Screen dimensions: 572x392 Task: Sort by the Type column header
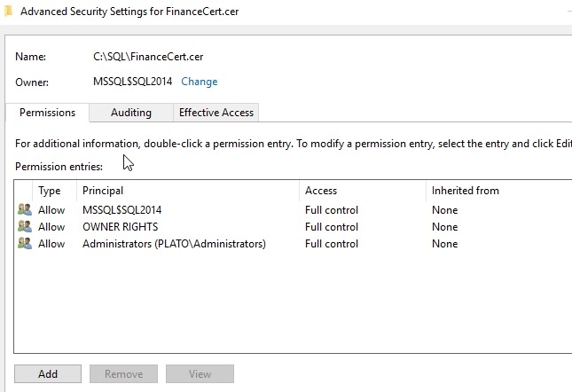tap(50, 191)
